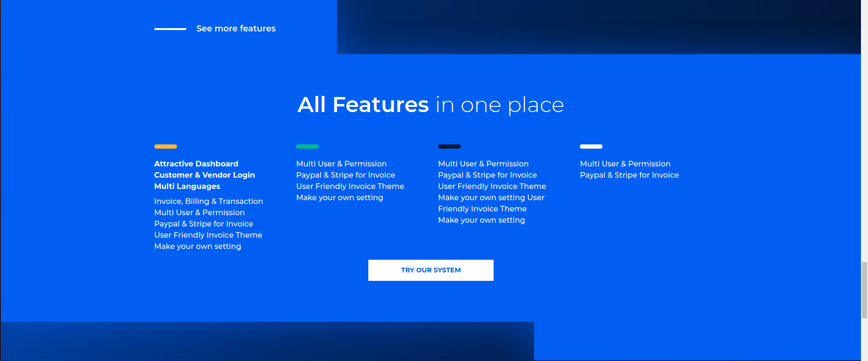Click the Multi Languages bold feature

point(187,186)
